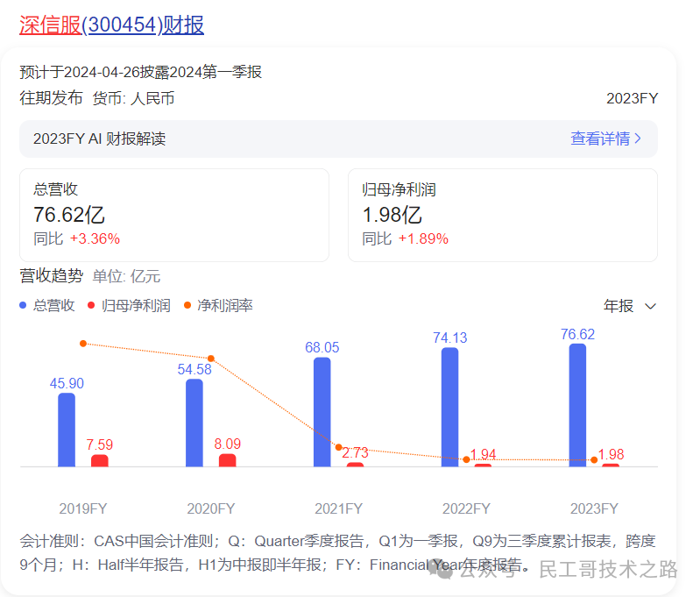Click the 2023FY label at top right

point(632,98)
